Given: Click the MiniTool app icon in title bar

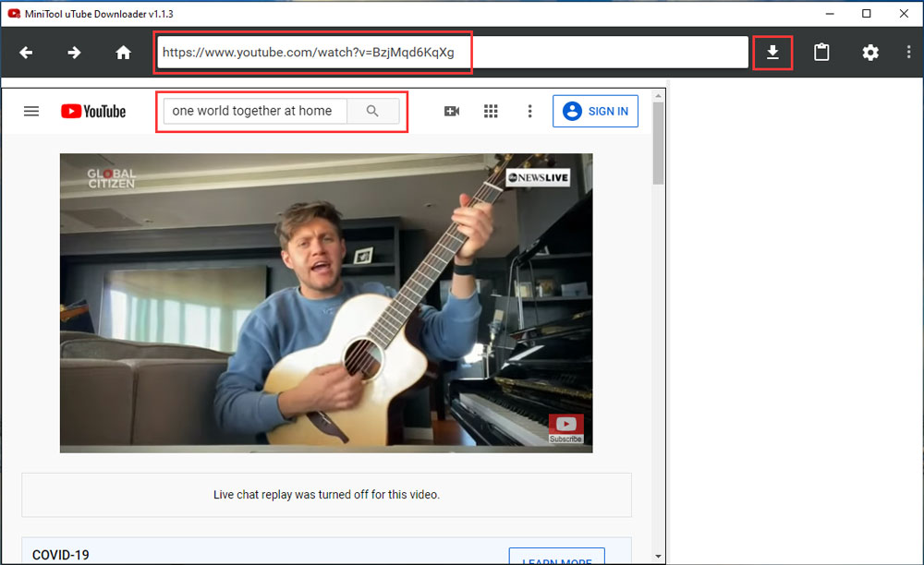Looking at the screenshot, I should (14, 14).
